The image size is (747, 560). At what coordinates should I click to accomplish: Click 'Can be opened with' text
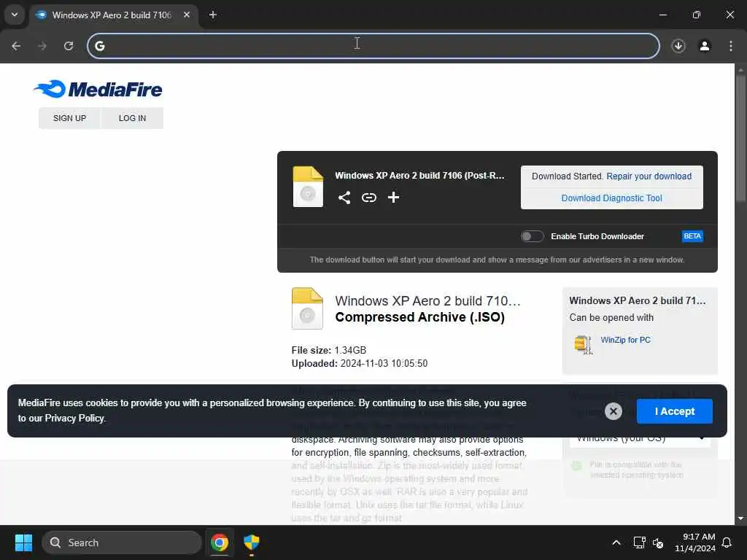[x=611, y=318]
